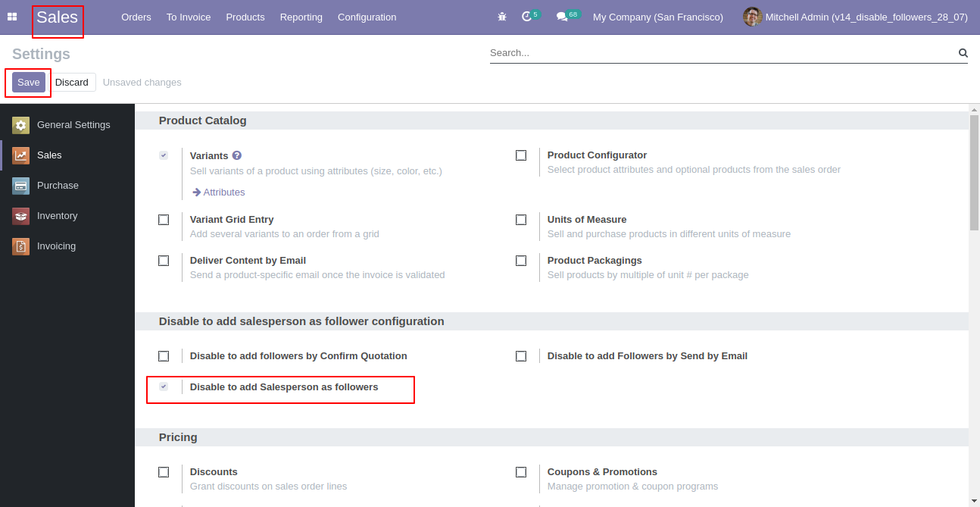Click the Invoicing document icon in sidebar
Image resolution: width=980 pixels, height=507 pixels.
coord(20,246)
